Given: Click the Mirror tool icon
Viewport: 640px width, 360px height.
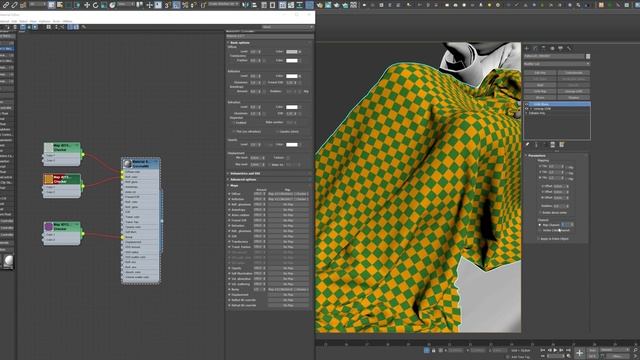Looking at the screenshot, I should [x=245, y=5].
